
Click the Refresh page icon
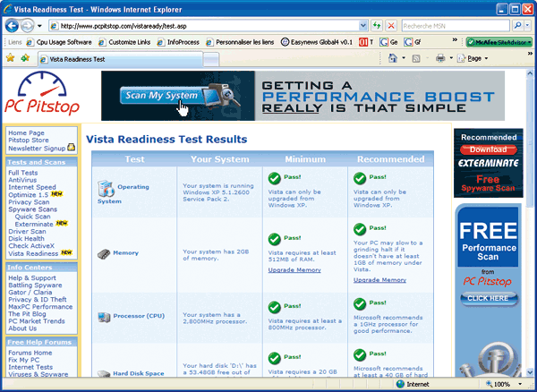click(377, 26)
